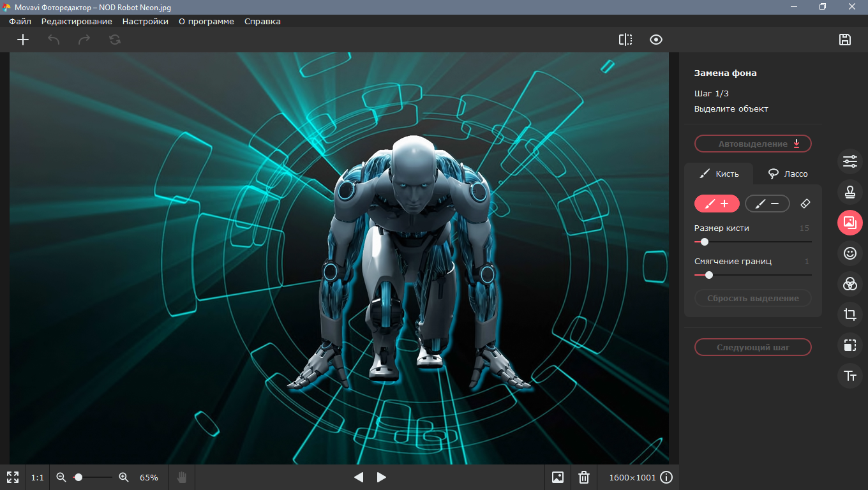Viewport: 868px width, 490px height.
Task: Open the image resize icon
Action: click(x=849, y=345)
